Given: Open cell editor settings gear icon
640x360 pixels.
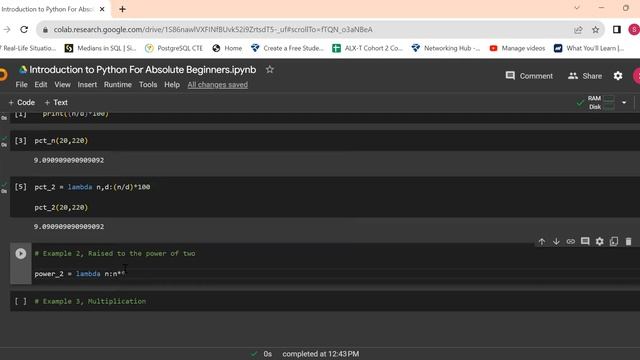Looking at the screenshot, I should point(600,242).
